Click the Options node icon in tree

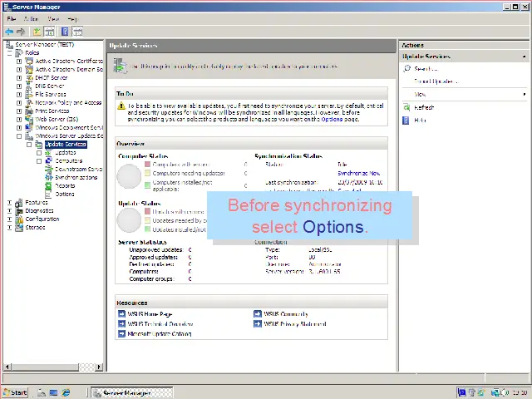click(x=48, y=194)
